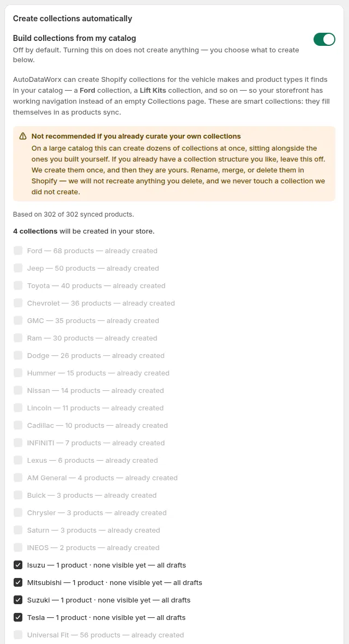
Task: Click the INEOS collection checkbox
Action: (18, 547)
